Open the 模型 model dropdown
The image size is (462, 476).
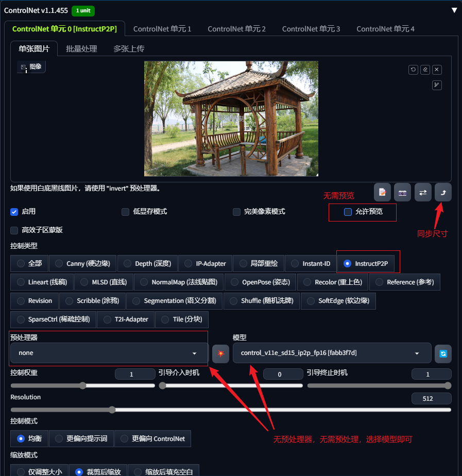point(332,353)
